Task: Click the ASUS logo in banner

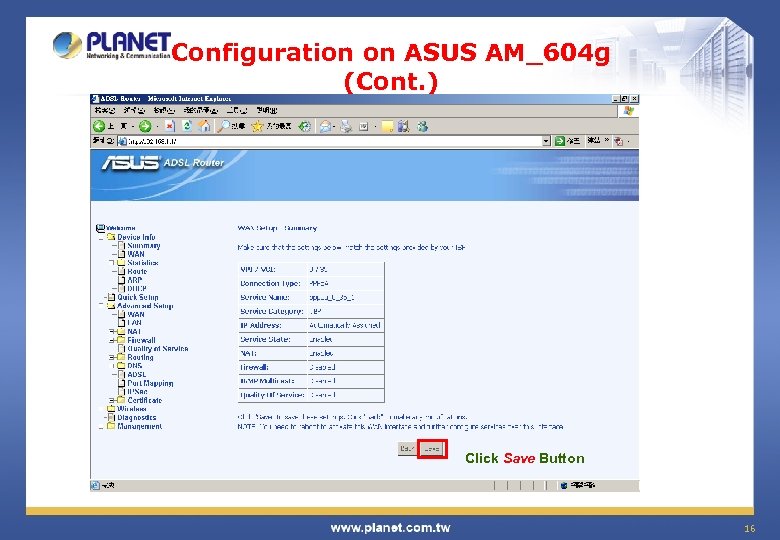Action: 131,163
